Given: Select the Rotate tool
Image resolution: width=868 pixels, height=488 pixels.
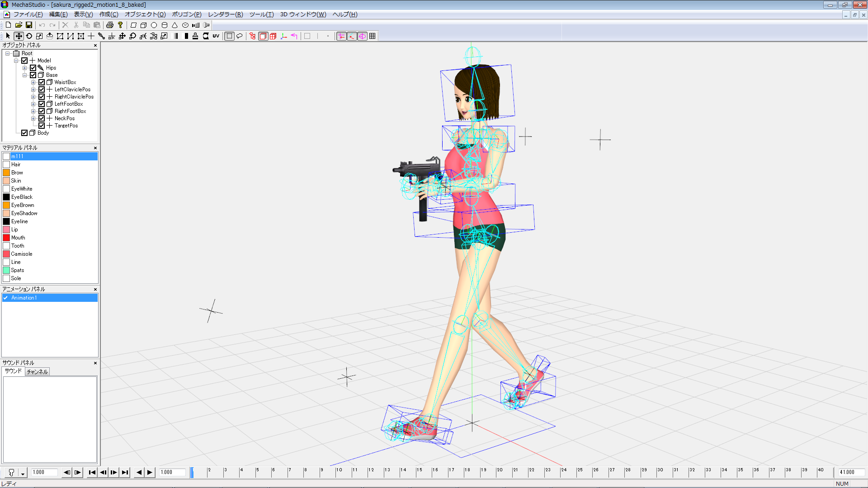Looking at the screenshot, I should [29, 36].
